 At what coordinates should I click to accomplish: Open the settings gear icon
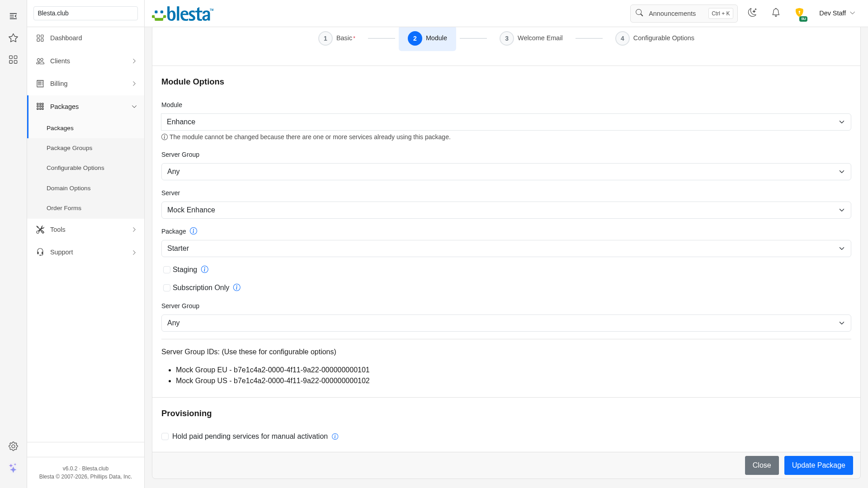(x=13, y=446)
